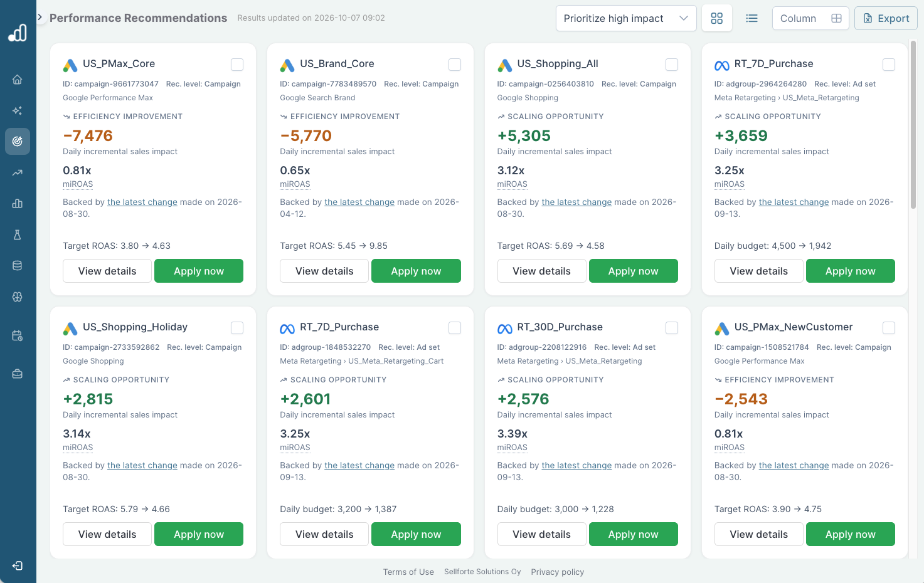Export the recommendations
The height and width of the screenshot is (583, 924).
point(886,19)
